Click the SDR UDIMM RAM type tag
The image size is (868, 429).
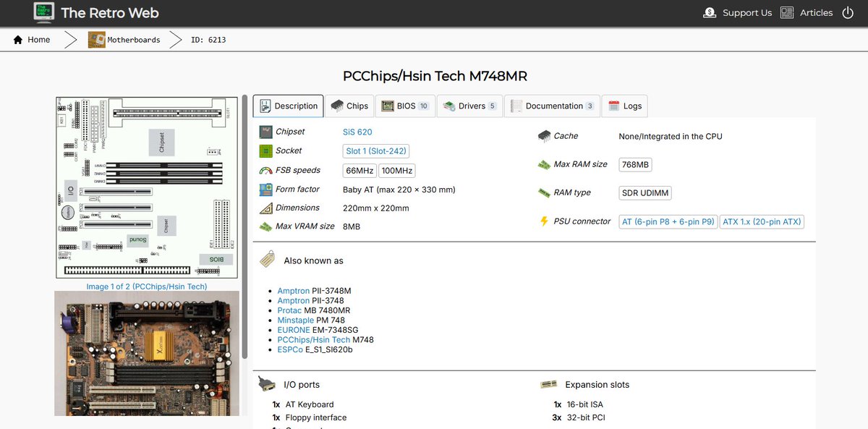[x=646, y=193]
